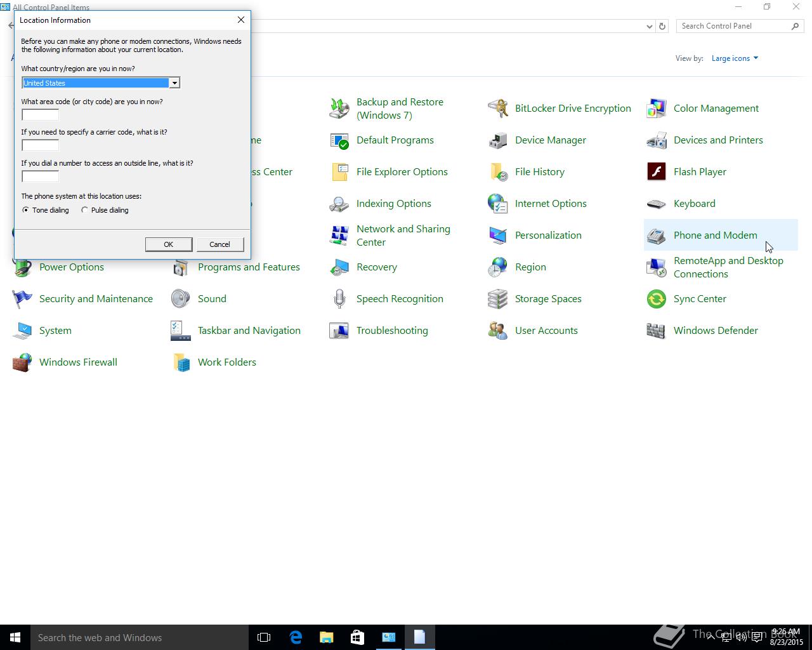
Task: Open BitLocker Drive Encryption icon
Action: pyautogui.click(x=498, y=109)
